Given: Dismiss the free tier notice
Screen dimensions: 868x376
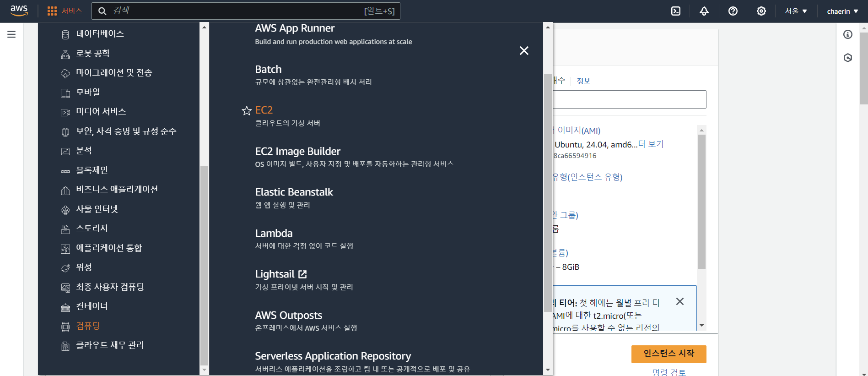Looking at the screenshot, I should tap(680, 301).
